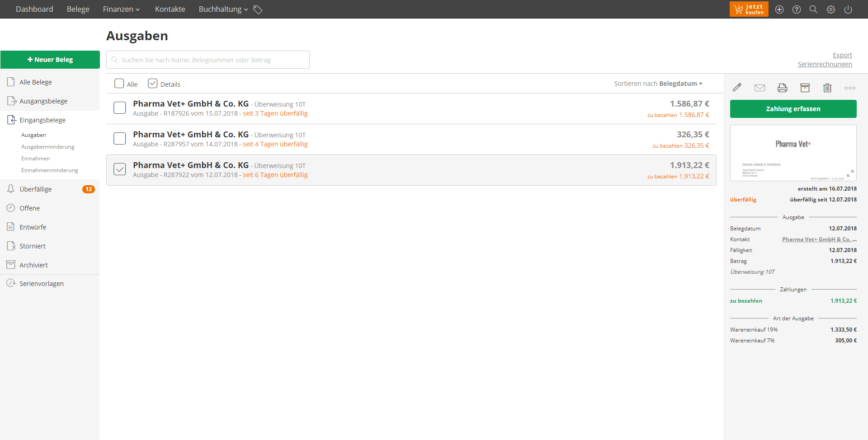Send the receipt via envelope icon
Screen dimensions: 868x440
(759, 88)
